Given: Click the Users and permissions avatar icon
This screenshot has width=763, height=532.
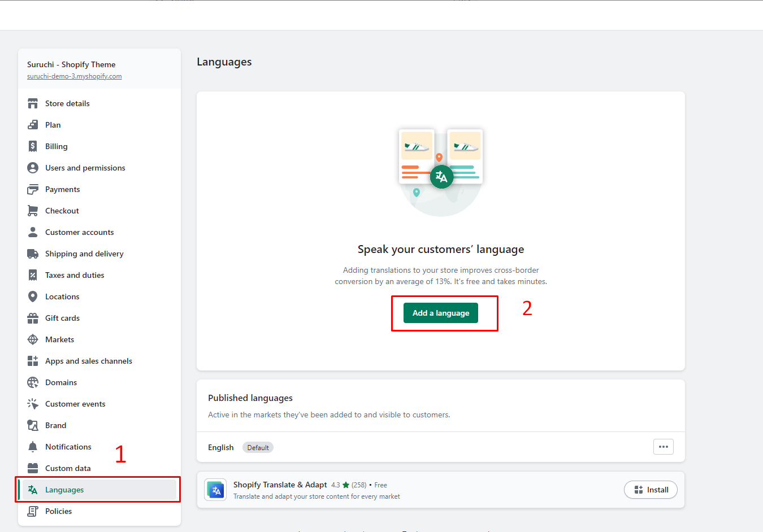Looking at the screenshot, I should coord(33,168).
